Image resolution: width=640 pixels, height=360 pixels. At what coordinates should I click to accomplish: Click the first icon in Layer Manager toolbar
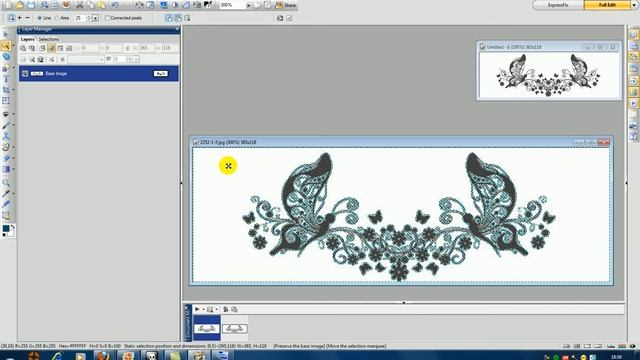click(23, 48)
